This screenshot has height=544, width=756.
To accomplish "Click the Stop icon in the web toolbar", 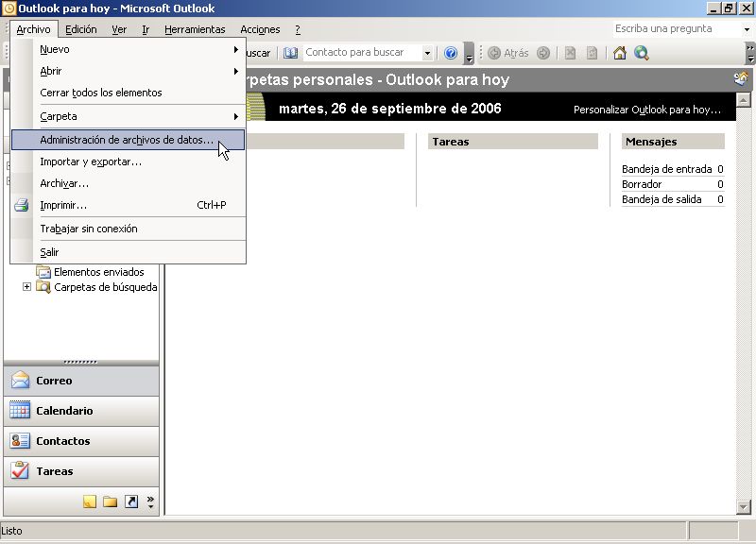I will [570, 53].
